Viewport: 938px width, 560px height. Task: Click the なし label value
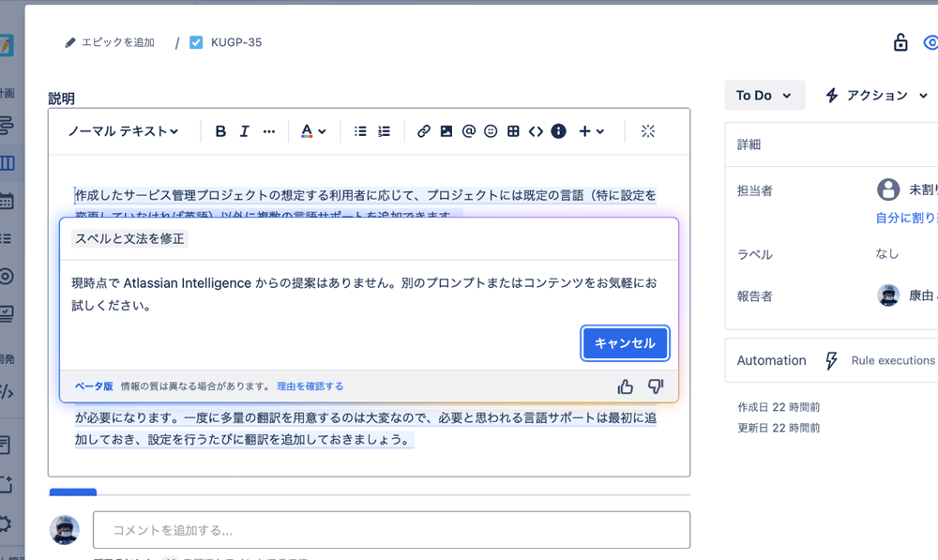coord(887,253)
